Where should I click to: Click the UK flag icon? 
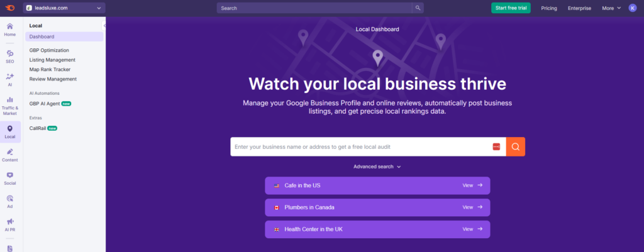tap(277, 229)
